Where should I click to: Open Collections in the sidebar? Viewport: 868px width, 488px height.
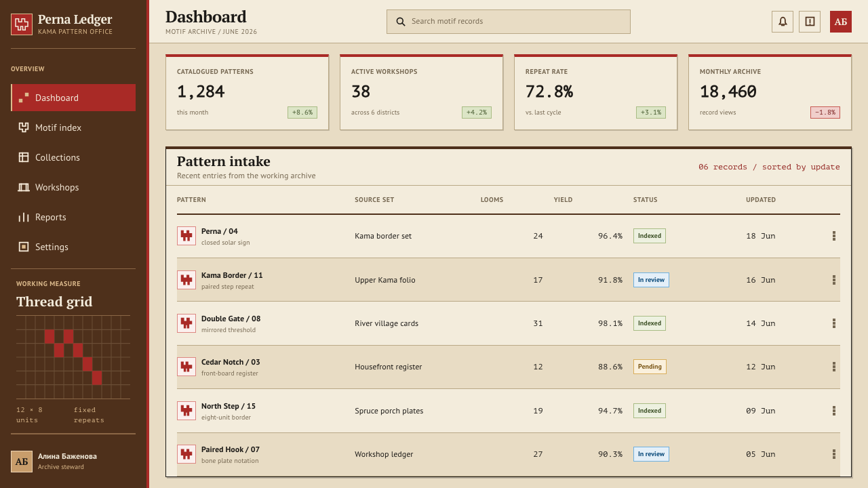(x=73, y=157)
